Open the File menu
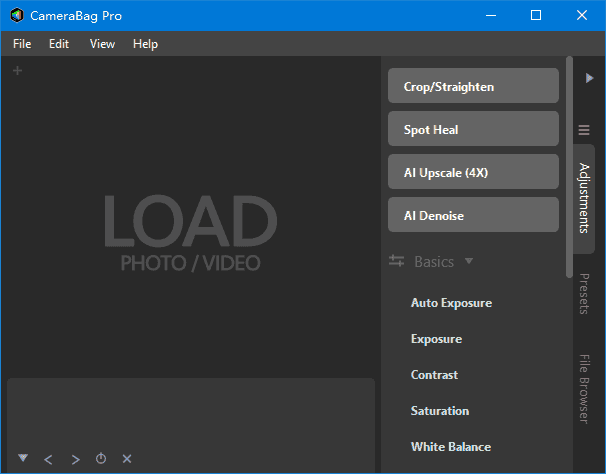The image size is (606, 474). point(22,44)
